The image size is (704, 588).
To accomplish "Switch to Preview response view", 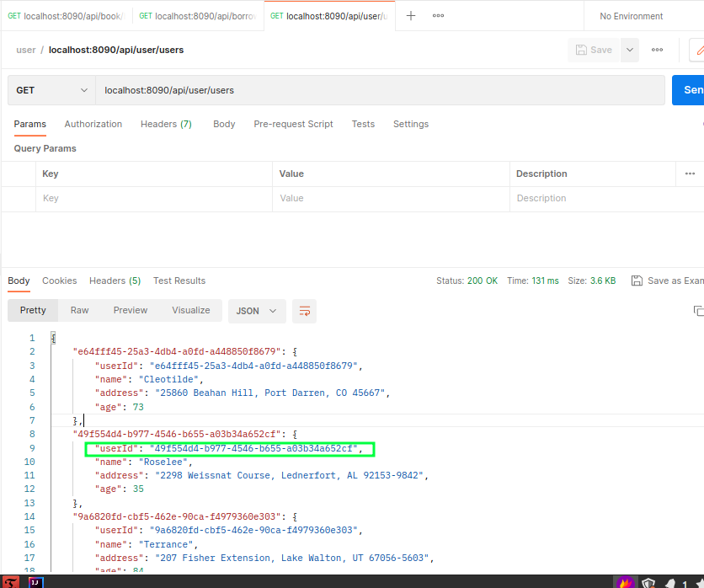I will (x=131, y=310).
